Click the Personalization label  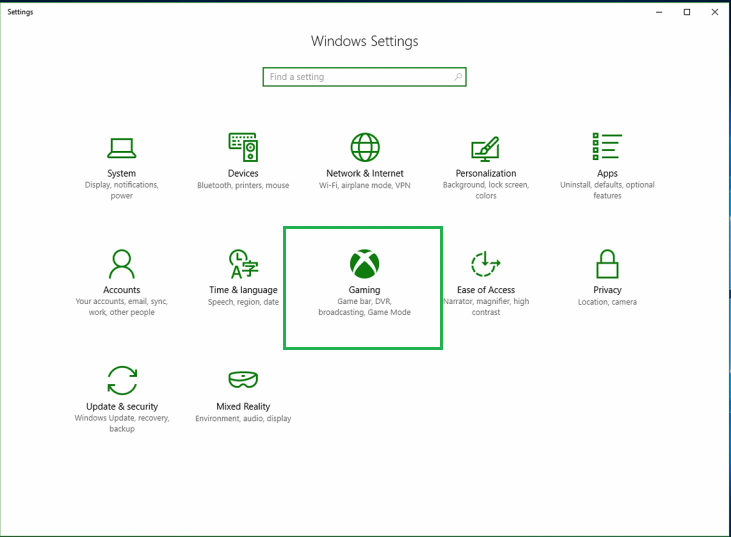click(486, 173)
